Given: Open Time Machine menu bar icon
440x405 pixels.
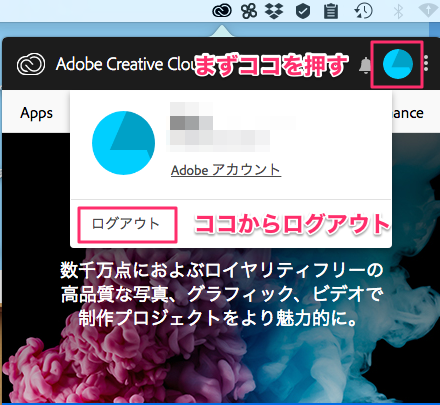Looking at the screenshot, I should click(363, 11).
